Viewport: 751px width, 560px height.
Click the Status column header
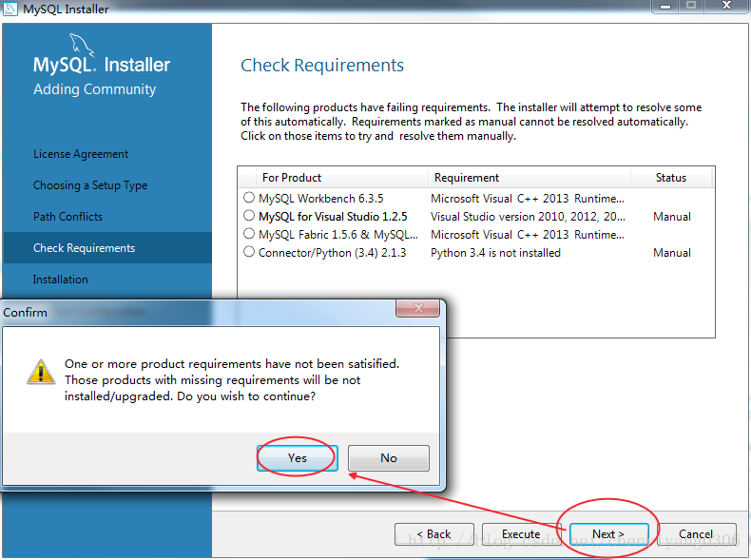pyautogui.click(x=671, y=178)
